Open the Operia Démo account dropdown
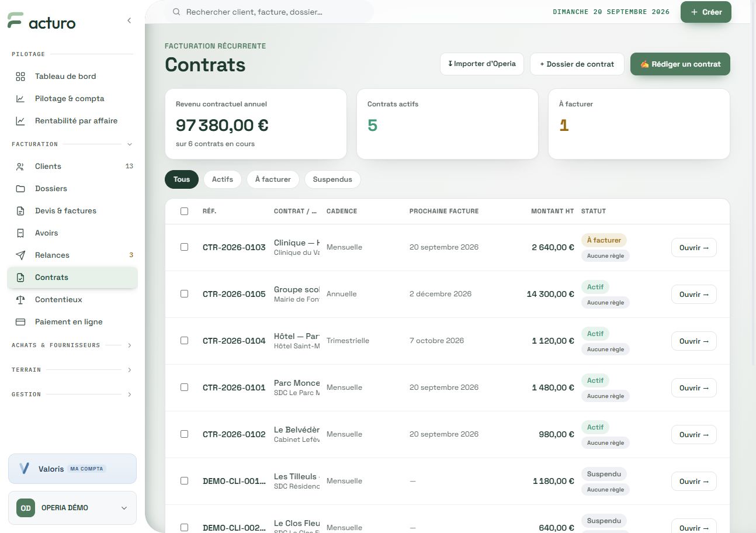The width and height of the screenshot is (756, 533). (72, 508)
